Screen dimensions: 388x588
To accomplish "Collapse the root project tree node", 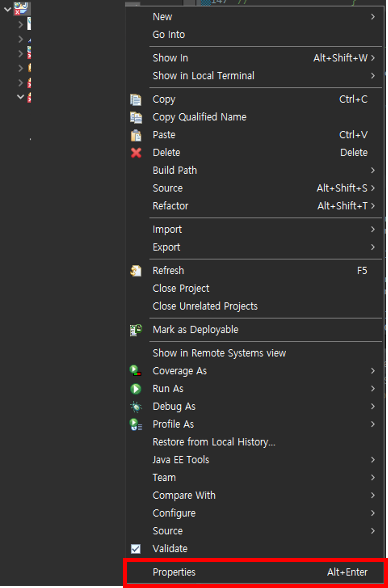I will pyautogui.click(x=7, y=9).
